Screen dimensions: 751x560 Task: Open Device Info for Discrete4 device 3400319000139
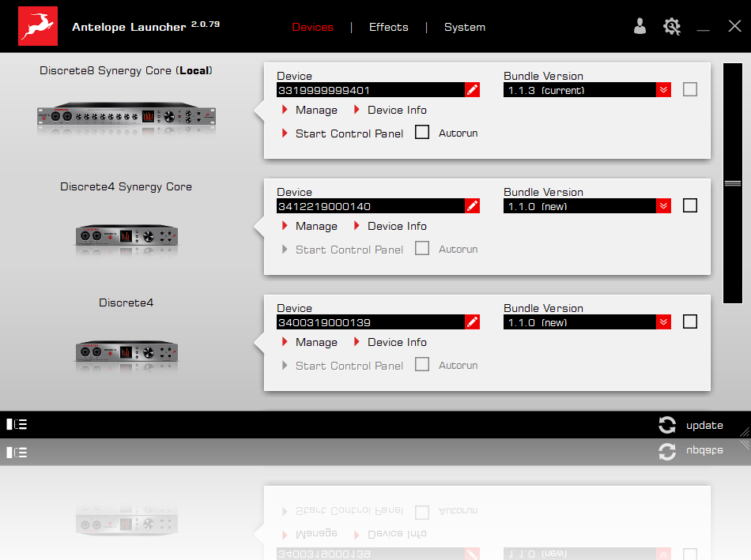[397, 342]
